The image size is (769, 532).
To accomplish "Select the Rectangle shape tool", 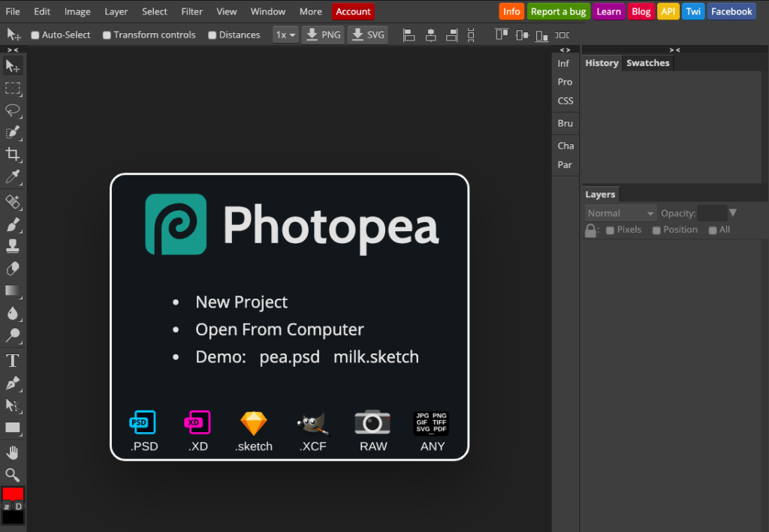I will pos(13,428).
